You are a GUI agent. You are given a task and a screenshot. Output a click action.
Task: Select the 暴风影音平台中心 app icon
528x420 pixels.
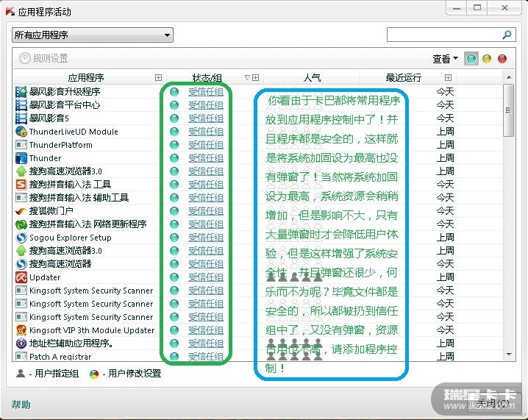(21, 105)
